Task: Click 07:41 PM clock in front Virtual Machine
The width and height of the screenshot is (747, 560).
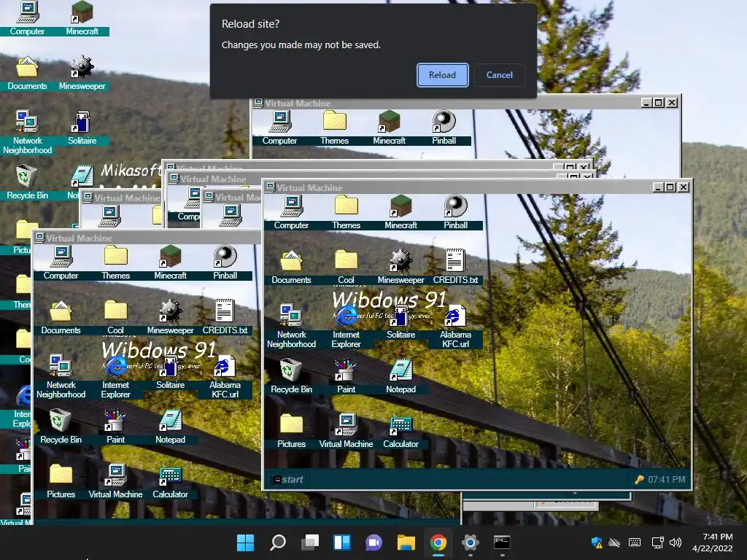Action: pyautogui.click(x=667, y=480)
